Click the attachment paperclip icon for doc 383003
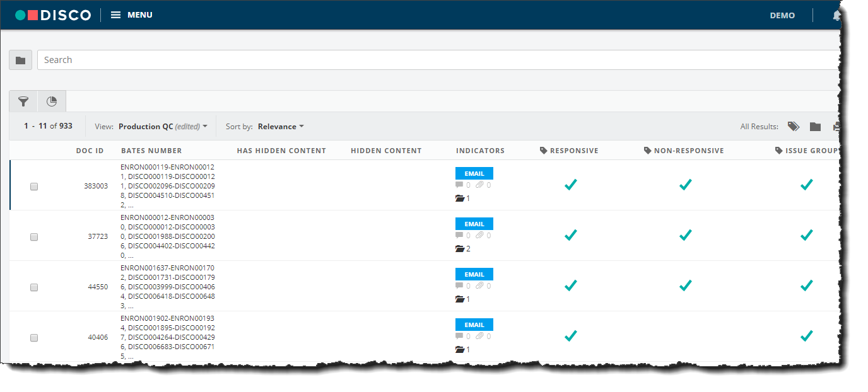This screenshot has height=392, width=868. point(479,185)
